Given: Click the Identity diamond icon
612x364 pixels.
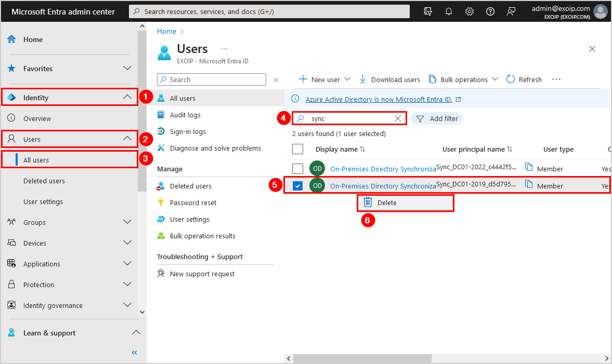Looking at the screenshot, I should [x=12, y=98].
